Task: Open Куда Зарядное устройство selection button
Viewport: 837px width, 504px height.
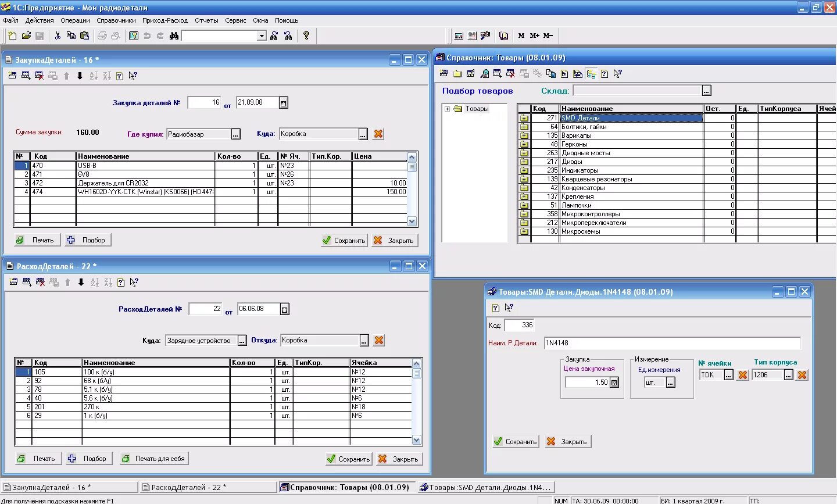Action: point(242,341)
